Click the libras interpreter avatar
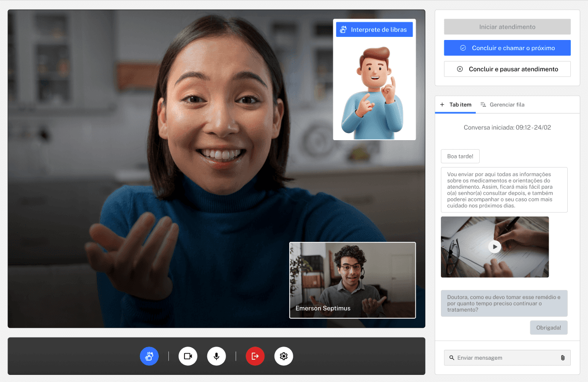This screenshot has width=588, height=382. click(x=373, y=93)
